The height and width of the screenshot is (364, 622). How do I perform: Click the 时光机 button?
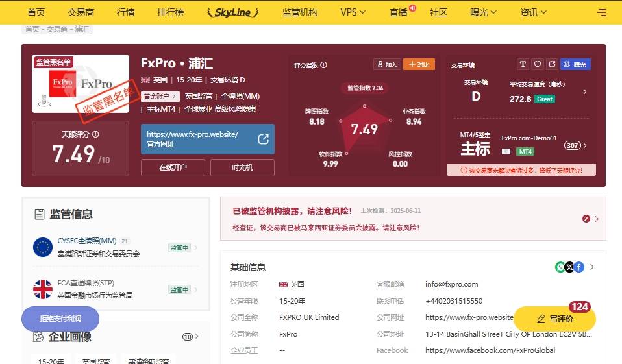242,167
